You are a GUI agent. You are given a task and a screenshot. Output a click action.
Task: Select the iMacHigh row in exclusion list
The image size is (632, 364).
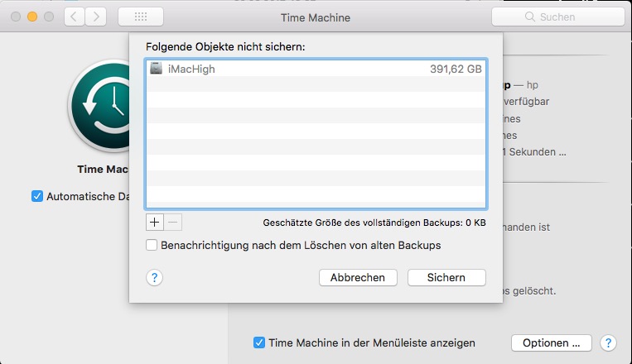point(316,69)
